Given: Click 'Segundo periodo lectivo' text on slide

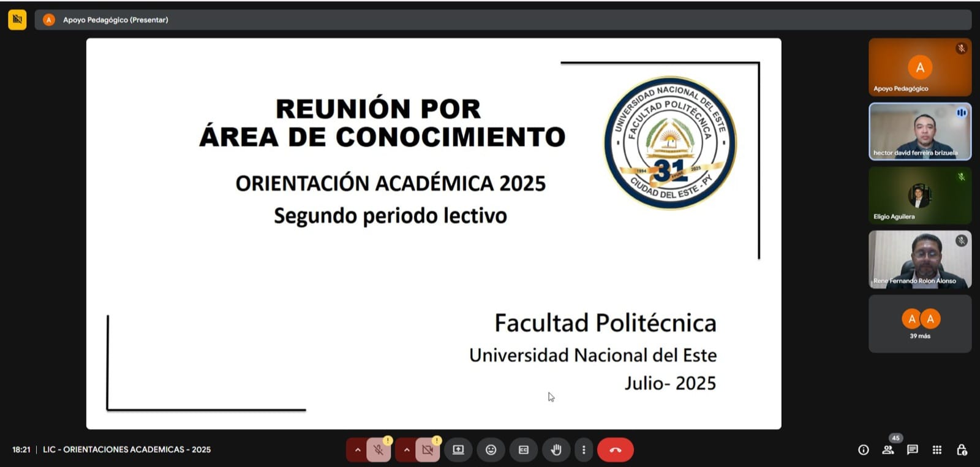Looking at the screenshot, I should coord(391,216).
